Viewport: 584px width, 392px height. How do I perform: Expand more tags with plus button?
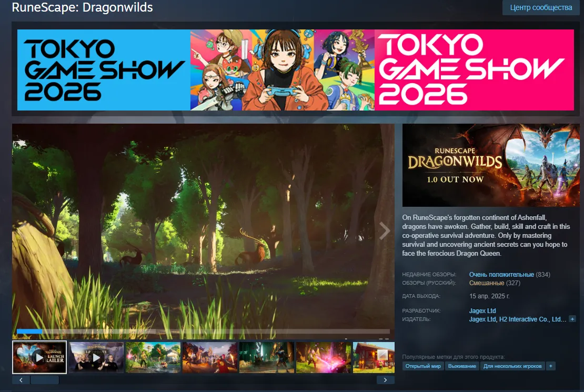tap(551, 366)
